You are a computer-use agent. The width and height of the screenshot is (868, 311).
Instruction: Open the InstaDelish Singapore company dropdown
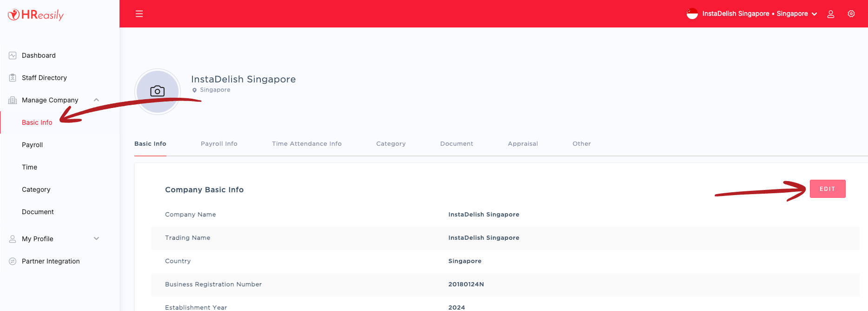click(x=759, y=14)
